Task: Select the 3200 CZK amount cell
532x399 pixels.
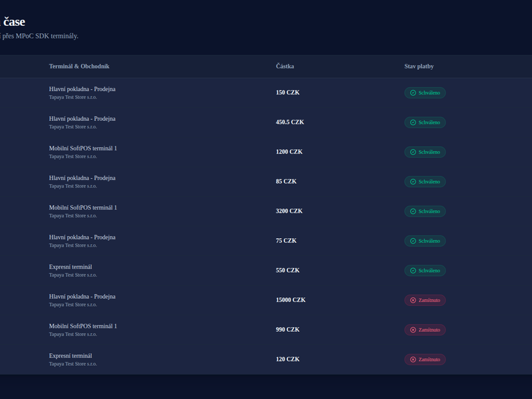Action: [289, 211]
